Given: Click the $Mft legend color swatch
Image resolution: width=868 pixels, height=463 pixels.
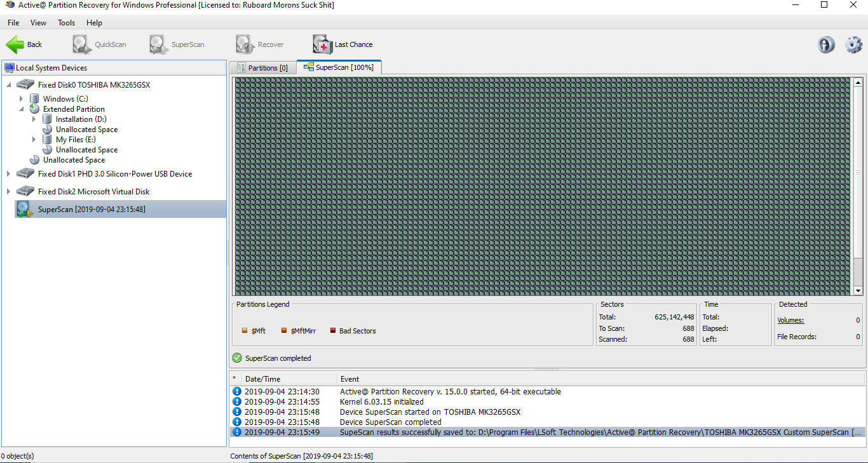Looking at the screenshot, I should (245, 330).
